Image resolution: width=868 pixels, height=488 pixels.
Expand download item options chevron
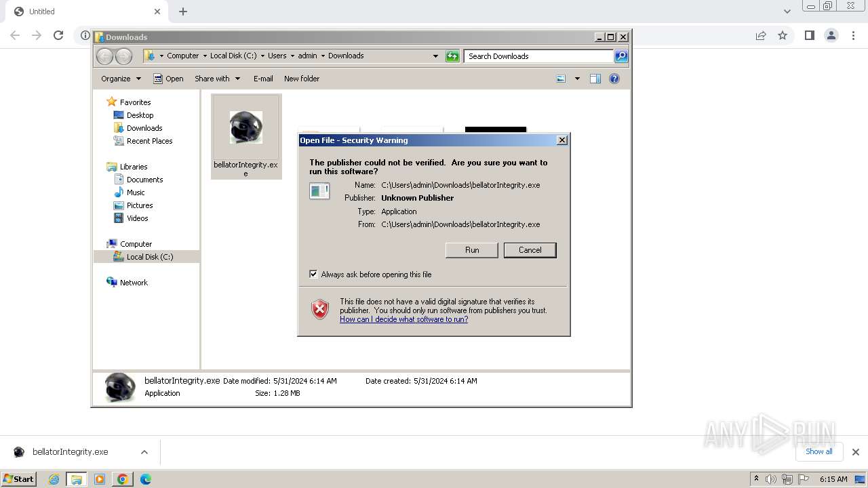144,452
